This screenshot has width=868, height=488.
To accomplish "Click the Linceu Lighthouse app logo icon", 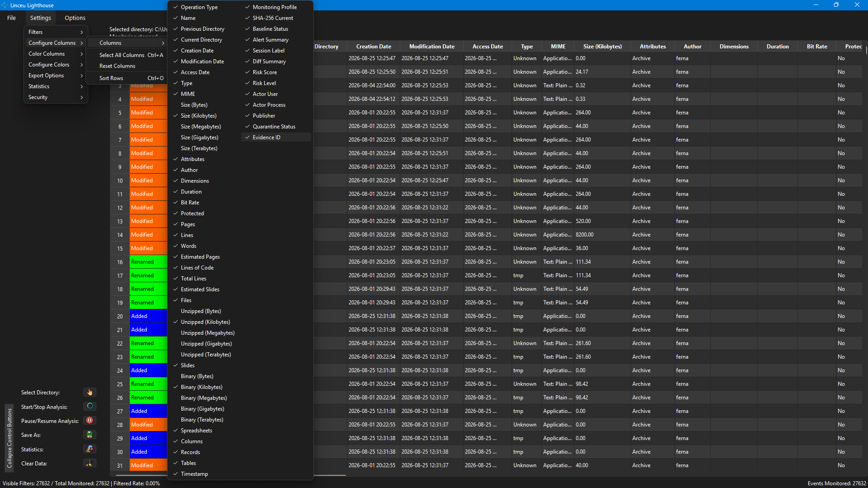I will point(5,5).
